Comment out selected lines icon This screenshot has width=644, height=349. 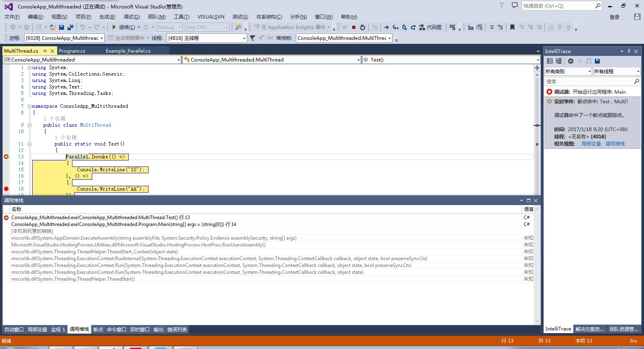[491, 27]
